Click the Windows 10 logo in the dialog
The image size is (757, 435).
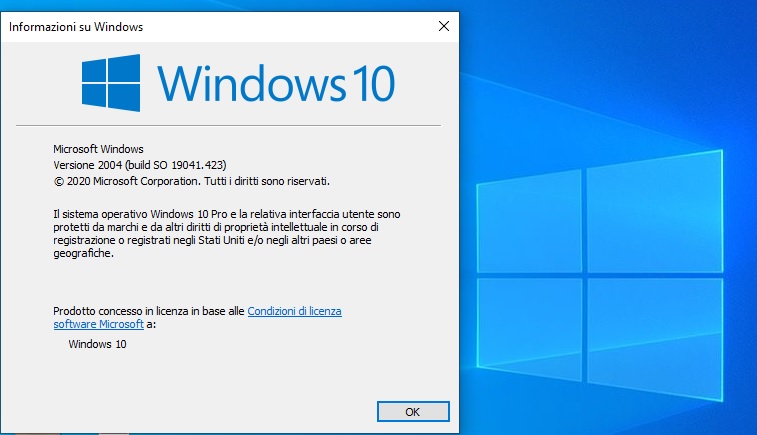coord(238,83)
